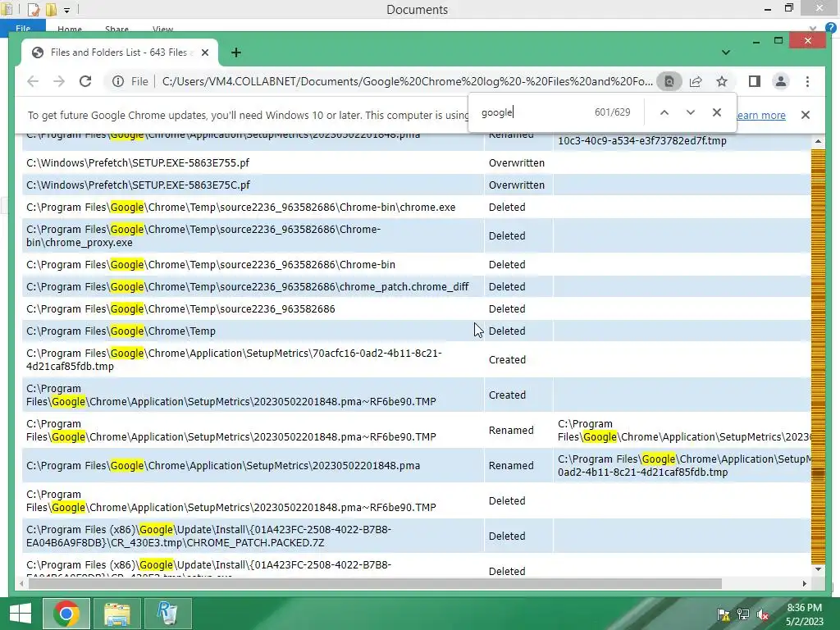Jump to next find result
This screenshot has height=630, width=840.
tap(691, 112)
